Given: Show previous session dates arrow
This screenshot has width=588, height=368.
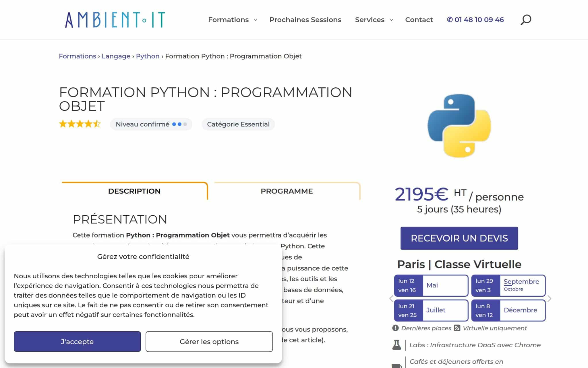Looking at the screenshot, I should point(391,298).
